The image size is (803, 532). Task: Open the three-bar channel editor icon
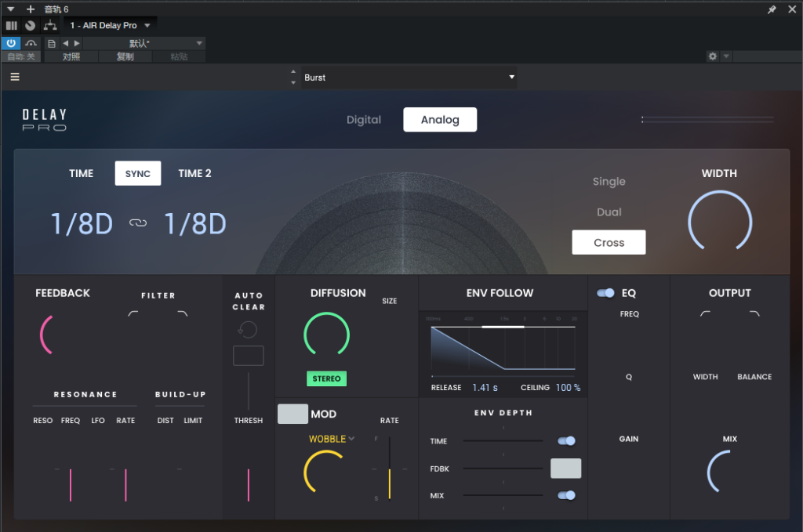click(x=11, y=26)
